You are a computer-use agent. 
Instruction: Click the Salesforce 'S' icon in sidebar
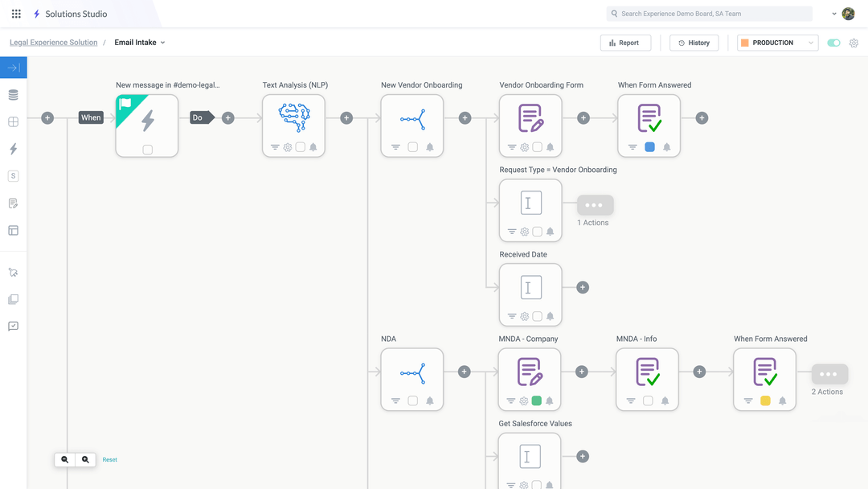click(12, 176)
